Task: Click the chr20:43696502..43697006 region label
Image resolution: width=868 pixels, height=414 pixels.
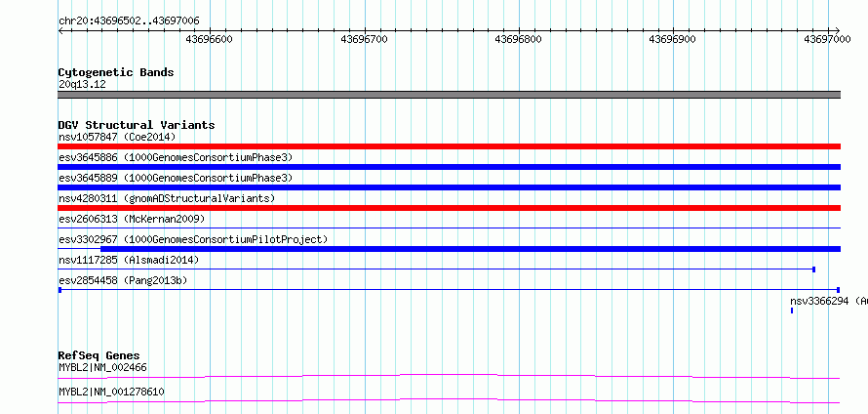Action: coord(129,21)
